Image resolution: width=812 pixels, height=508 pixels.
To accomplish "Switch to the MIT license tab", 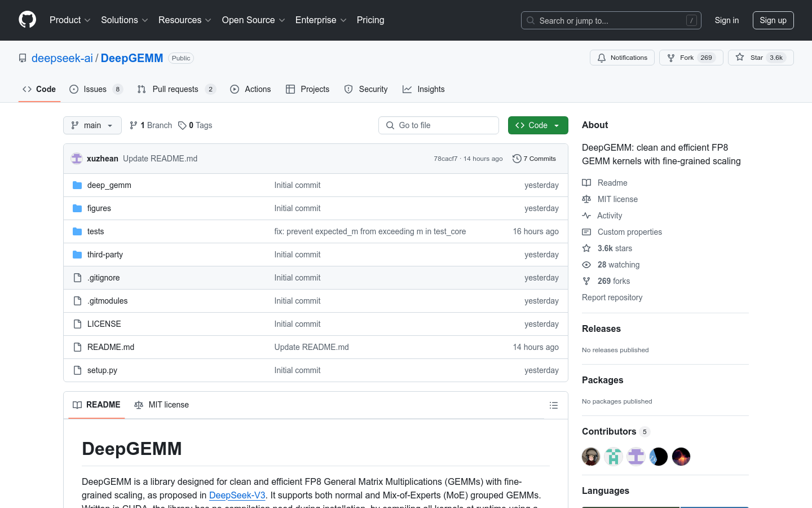I will coord(161,405).
